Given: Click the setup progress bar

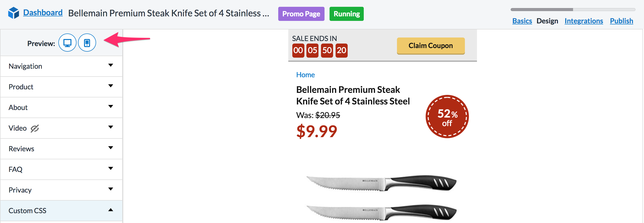Looking at the screenshot, I should 573,10.
